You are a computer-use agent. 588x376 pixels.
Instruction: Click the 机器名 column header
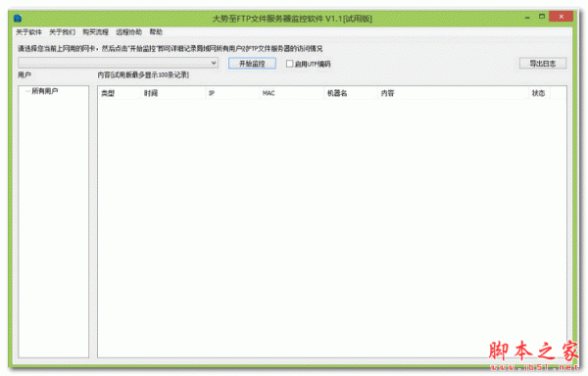tap(351, 93)
